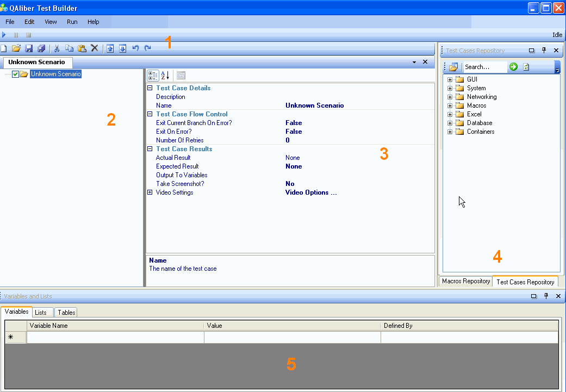Click the Paste clipboard icon

82,48
